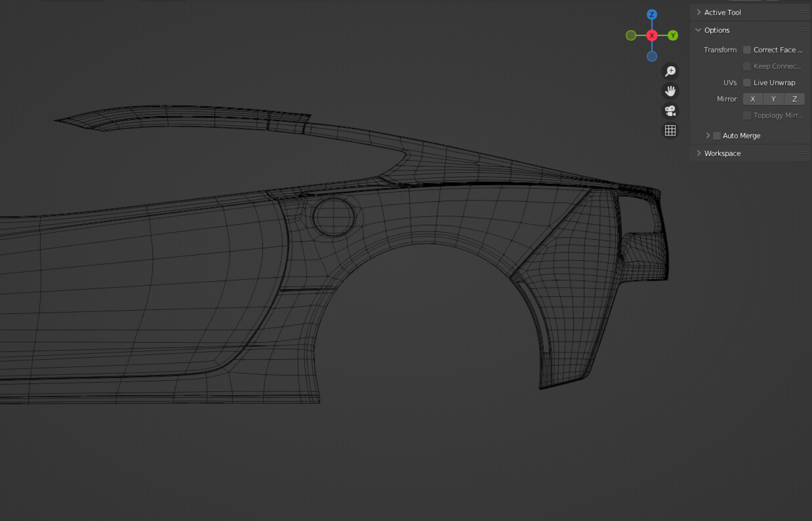The image size is (812, 521).
Task: Click the Mirror label text
Action: 727,99
